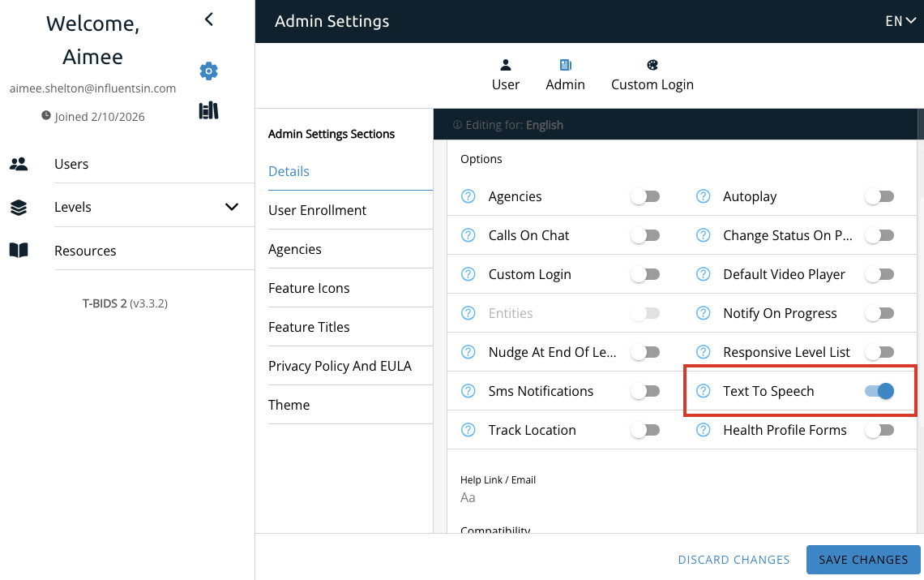Collapse the sidebar with back chevron
This screenshot has height=580, width=924.
coord(208,19)
